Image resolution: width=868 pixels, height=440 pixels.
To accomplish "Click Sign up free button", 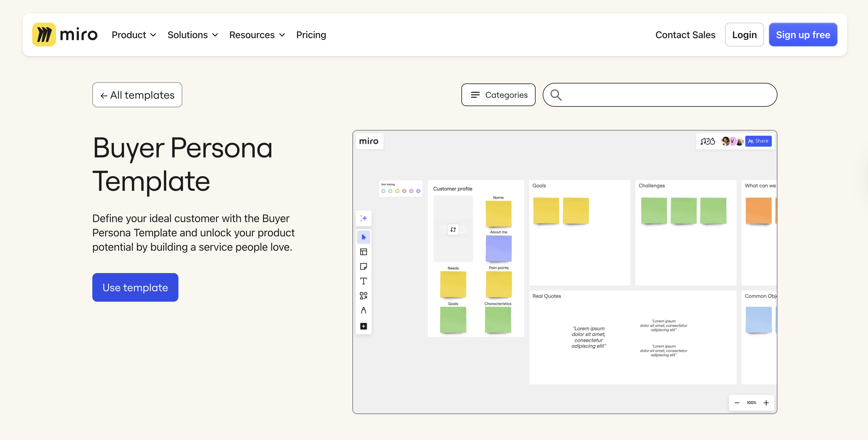I will (803, 35).
